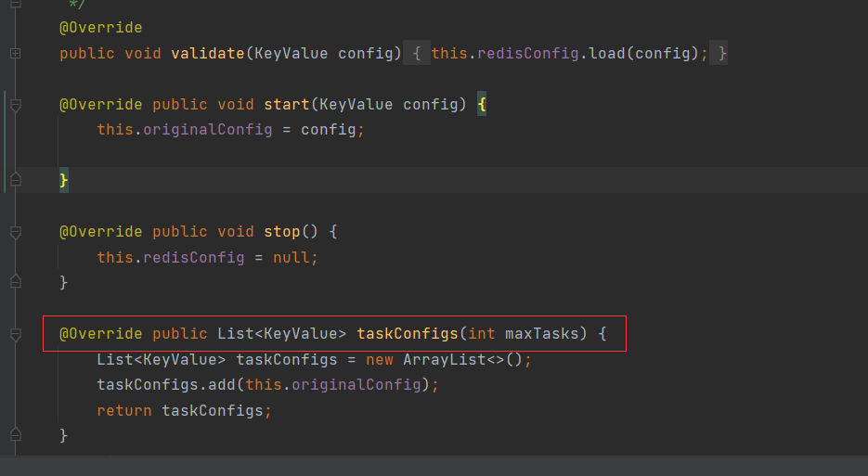Screen dimensions: 868x476
Task: Click List<KeyValue> return type in signature
Action: [x=282, y=334]
